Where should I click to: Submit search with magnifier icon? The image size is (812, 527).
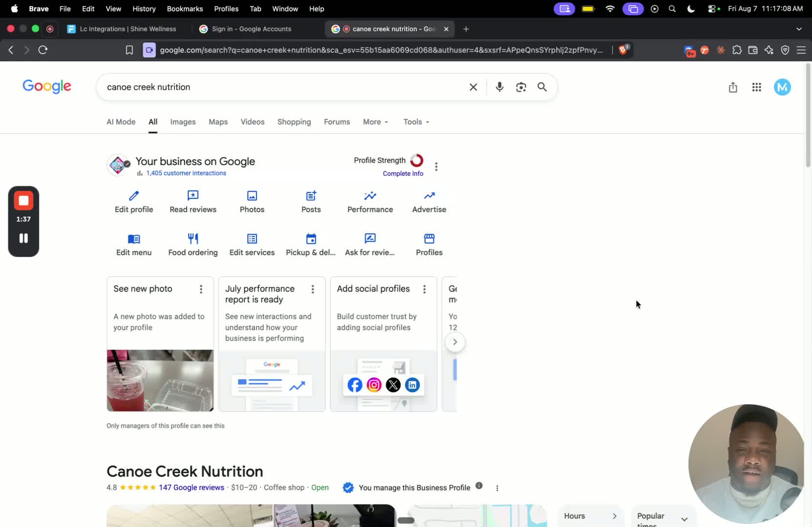(x=542, y=87)
